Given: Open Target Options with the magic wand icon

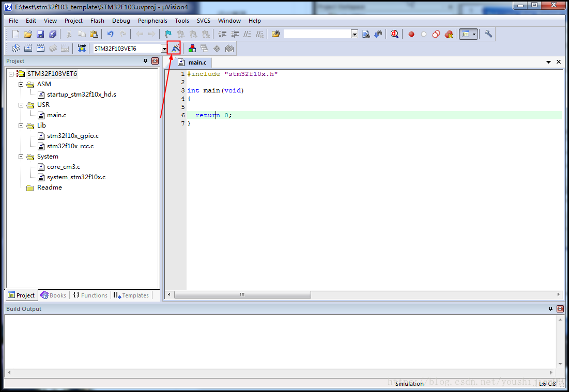Looking at the screenshot, I should click(175, 49).
